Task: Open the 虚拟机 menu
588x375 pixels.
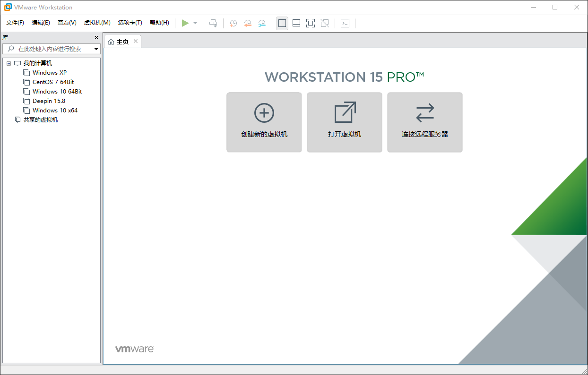Action: [x=96, y=22]
